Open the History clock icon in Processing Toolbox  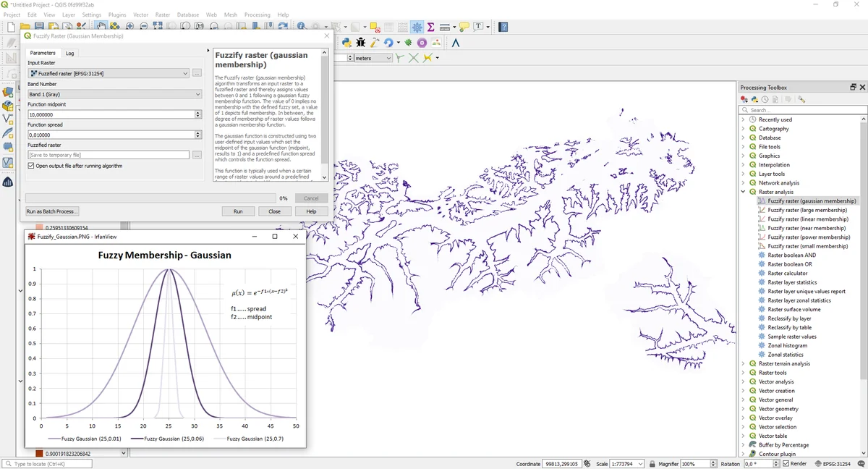click(x=764, y=99)
